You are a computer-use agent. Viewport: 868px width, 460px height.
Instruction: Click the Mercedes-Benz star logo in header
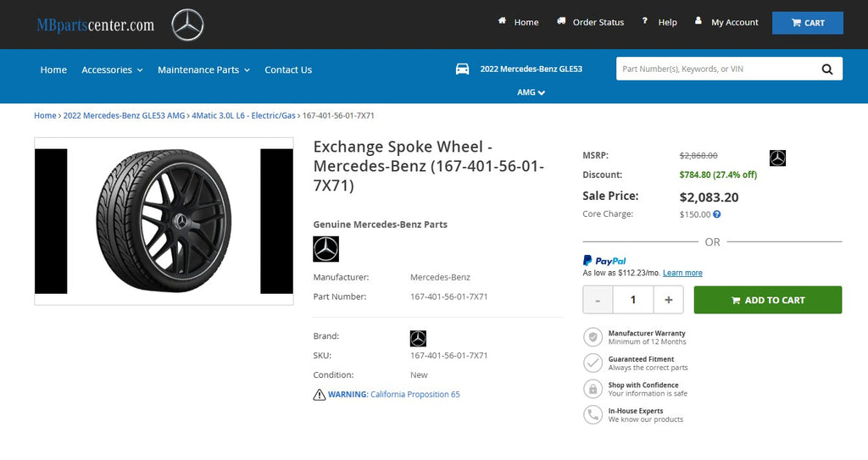[187, 25]
